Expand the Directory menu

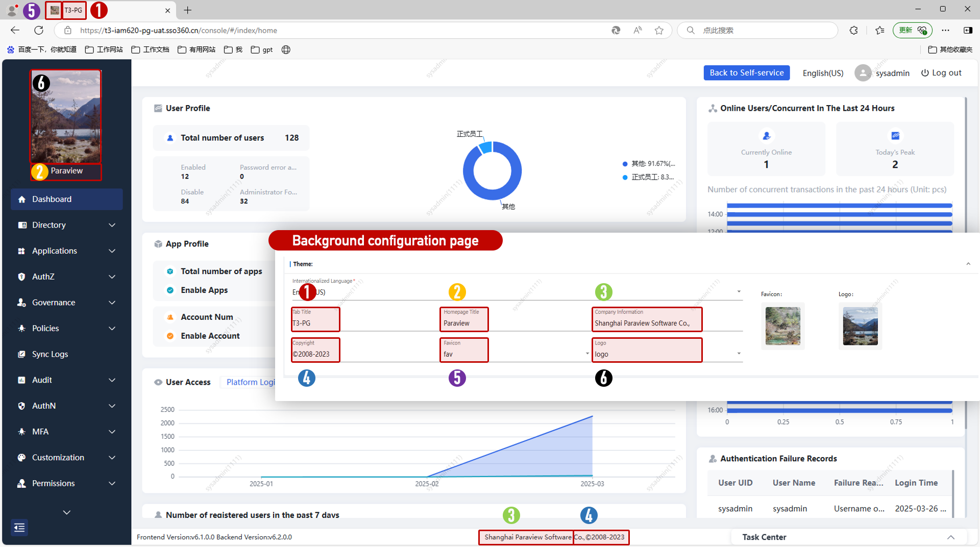coord(66,225)
